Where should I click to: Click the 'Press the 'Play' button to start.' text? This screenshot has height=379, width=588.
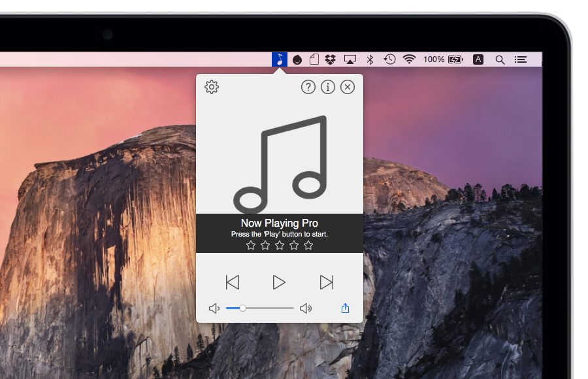(x=280, y=234)
